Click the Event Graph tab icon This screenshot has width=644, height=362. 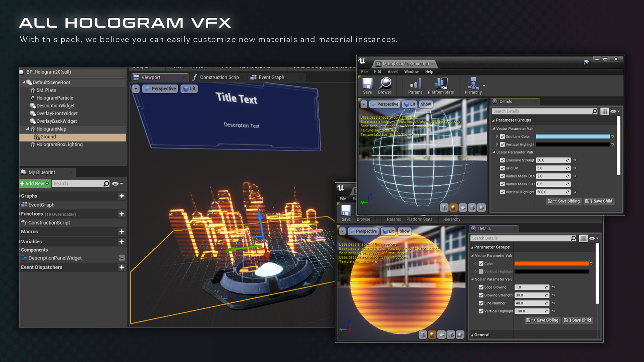point(254,77)
